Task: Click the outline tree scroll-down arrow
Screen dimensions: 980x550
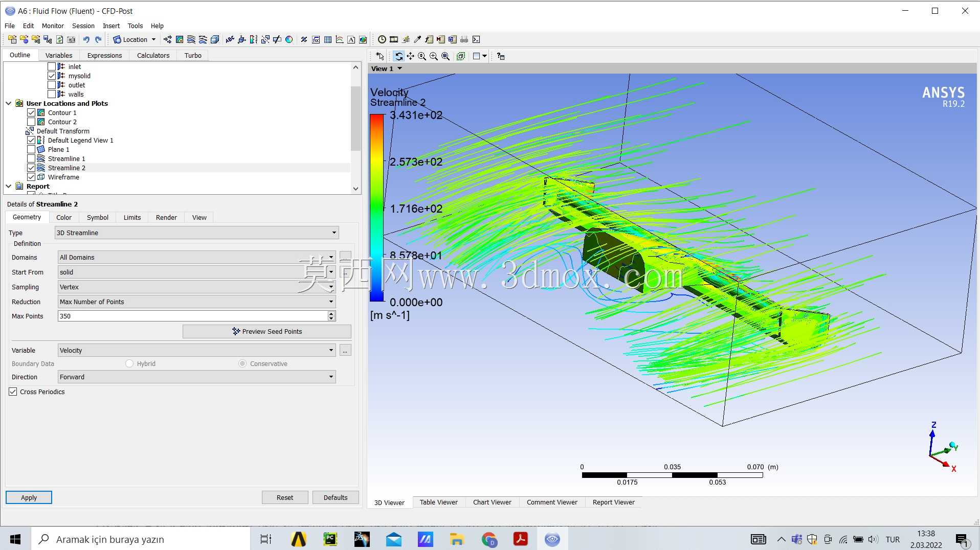Action: 356,189
